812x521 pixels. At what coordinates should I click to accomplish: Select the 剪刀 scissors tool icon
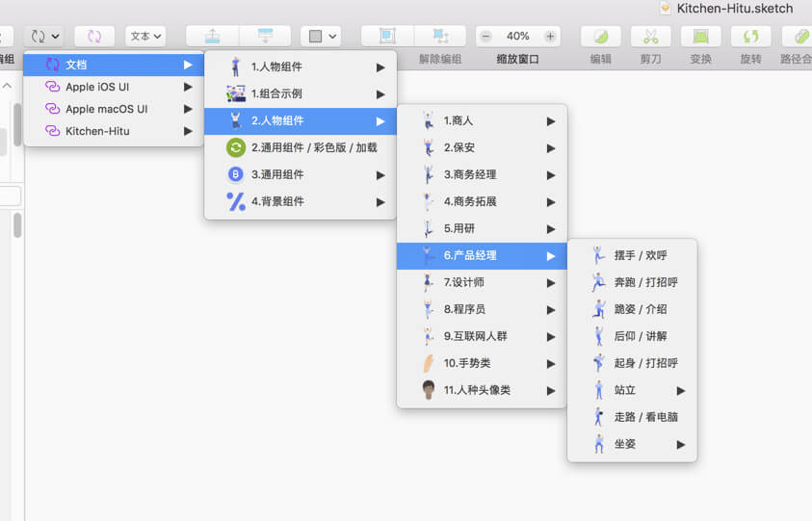tap(651, 37)
